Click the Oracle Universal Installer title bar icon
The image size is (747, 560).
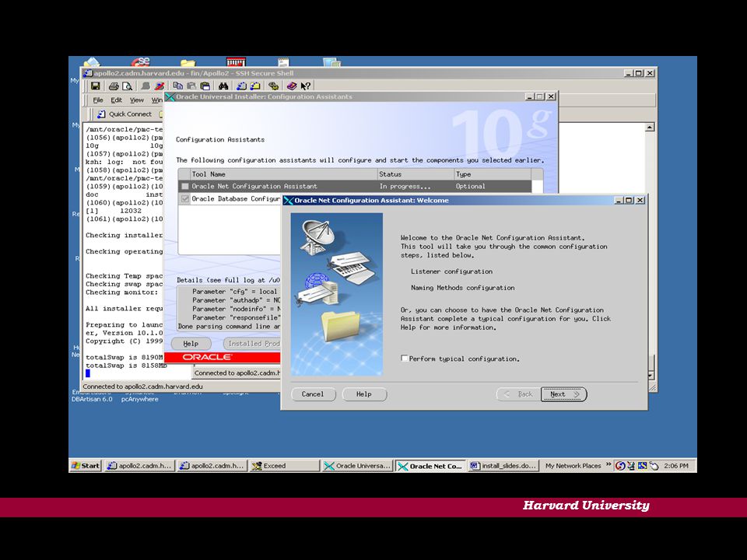pos(170,96)
